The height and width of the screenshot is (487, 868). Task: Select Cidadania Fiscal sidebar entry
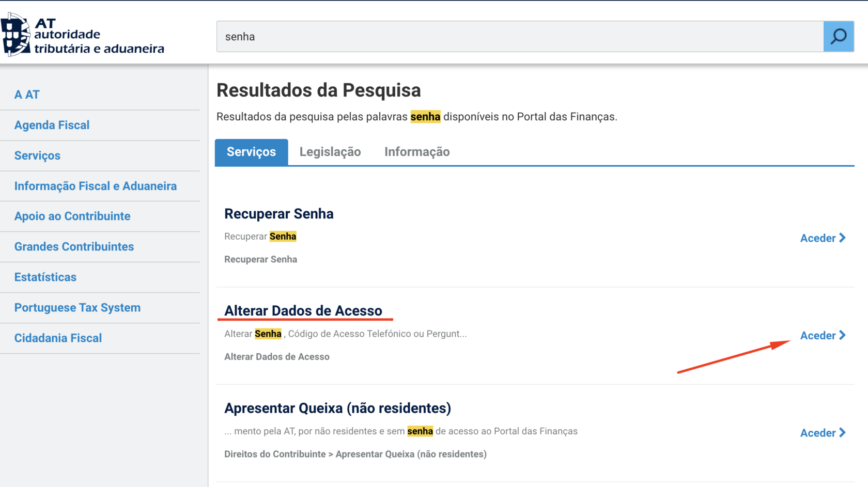point(58,338)
